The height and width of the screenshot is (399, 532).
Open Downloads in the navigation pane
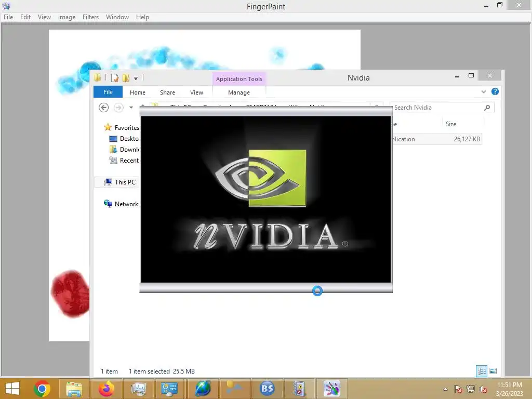[x=125, y=149]
